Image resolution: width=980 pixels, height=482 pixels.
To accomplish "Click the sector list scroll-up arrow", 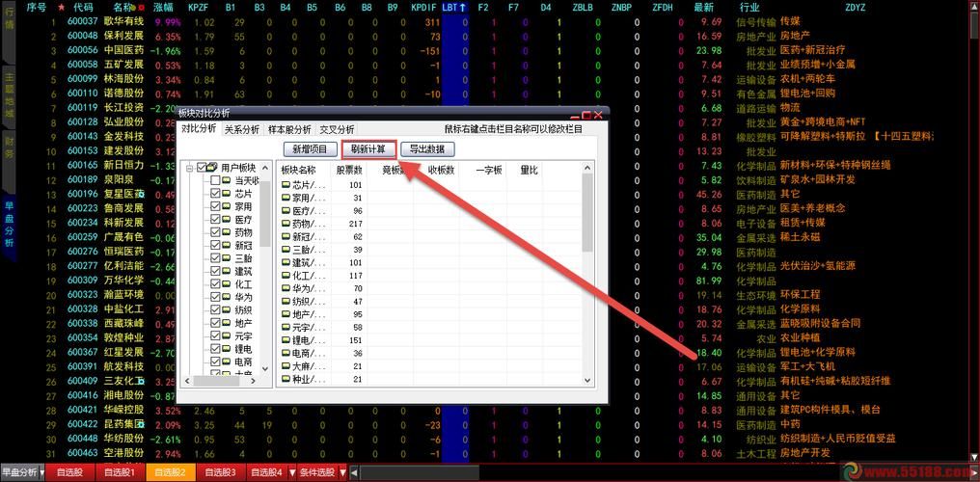I will 587,168.
